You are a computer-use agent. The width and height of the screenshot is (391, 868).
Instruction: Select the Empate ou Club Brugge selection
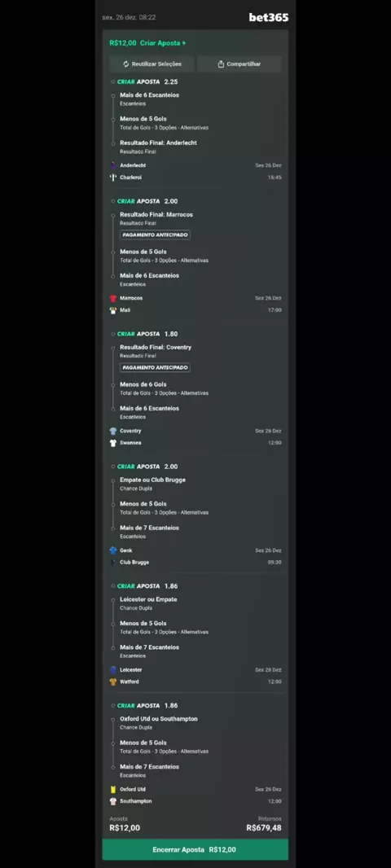pyautogui.click(x=153, y=480)
